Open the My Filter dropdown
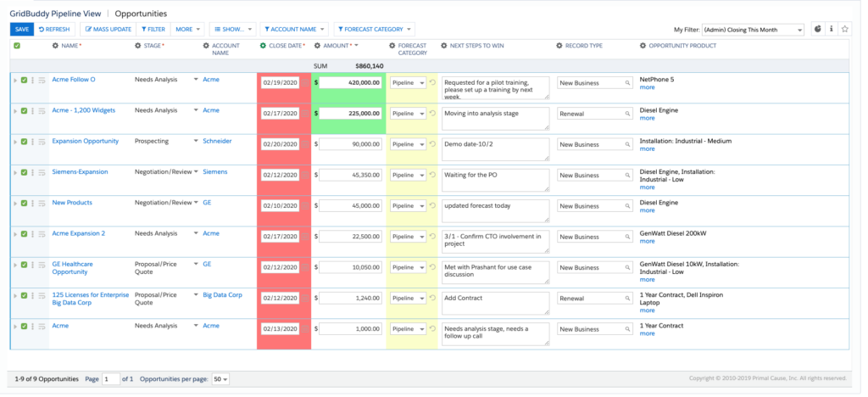Image resolution: width=868 pixels, height=397 pixels. 753,30
